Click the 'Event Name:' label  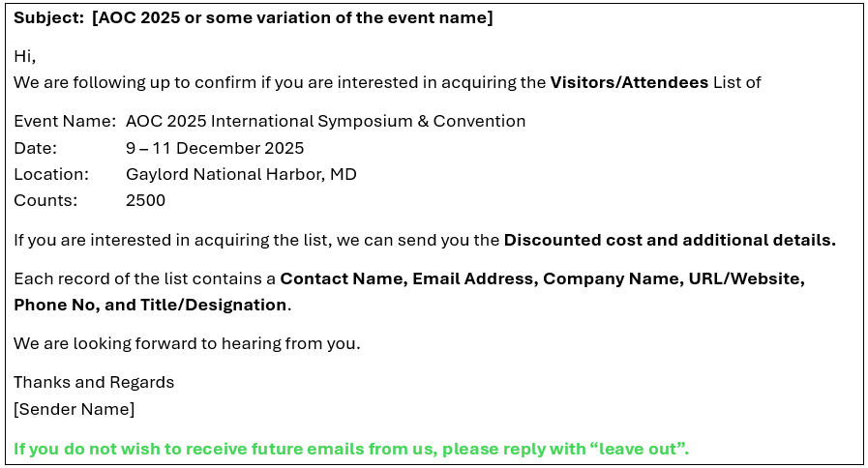pyautogui.click(x=65, y=121)
